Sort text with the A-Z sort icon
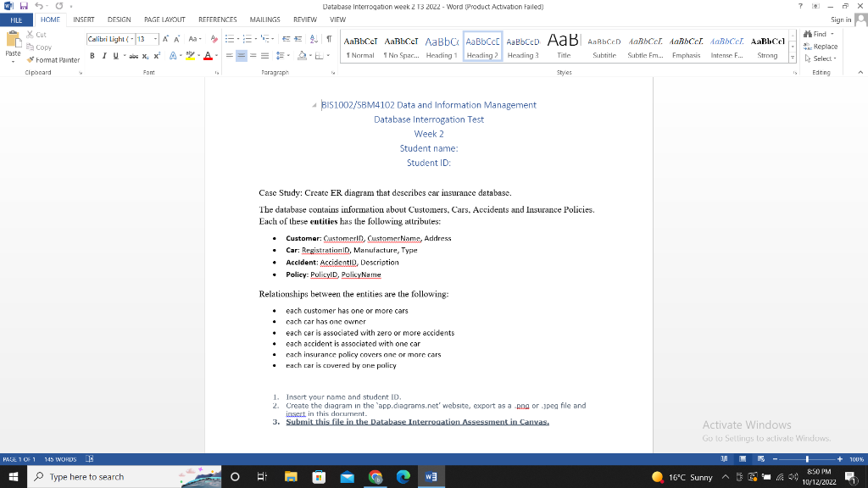The height and width of the screenshot is (488, 868). pos(314,39)
